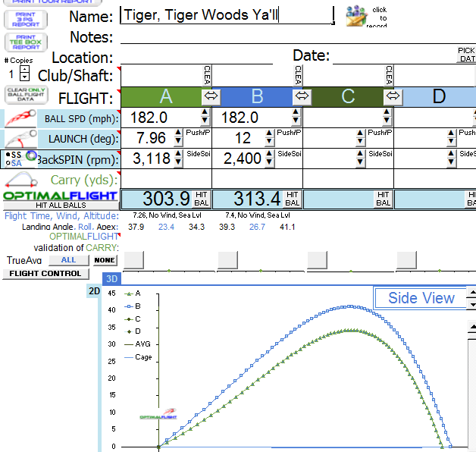Click the Side View label box
The height and width of the screenshot is (452, 476).
(421, 298)
